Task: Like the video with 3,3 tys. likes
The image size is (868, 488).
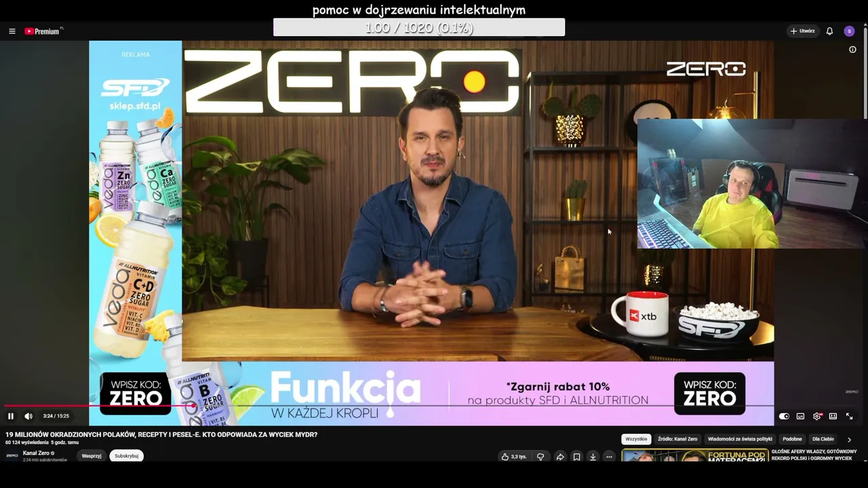Action: pyautogui.click(x=514, y=457)
